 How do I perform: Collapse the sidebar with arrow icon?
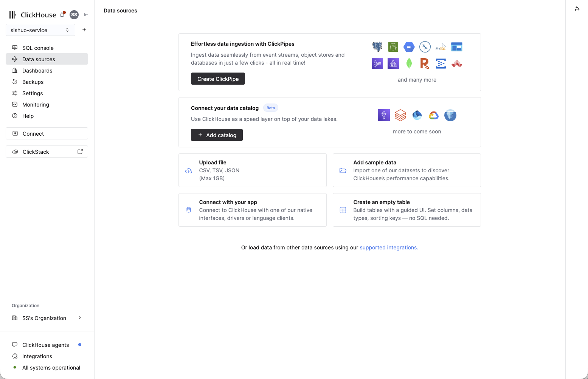[86, 15]
